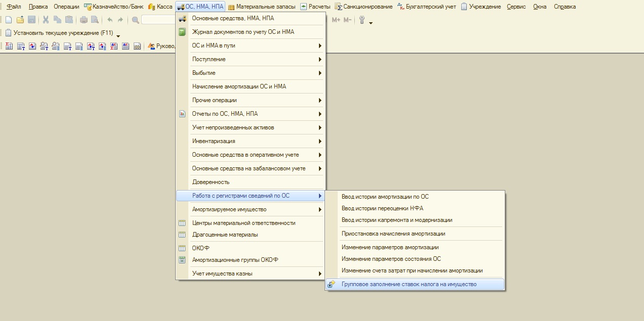Open dropdown arrow next to wrench icon
The image size is (644, 321).
click(x=371, y=23)
